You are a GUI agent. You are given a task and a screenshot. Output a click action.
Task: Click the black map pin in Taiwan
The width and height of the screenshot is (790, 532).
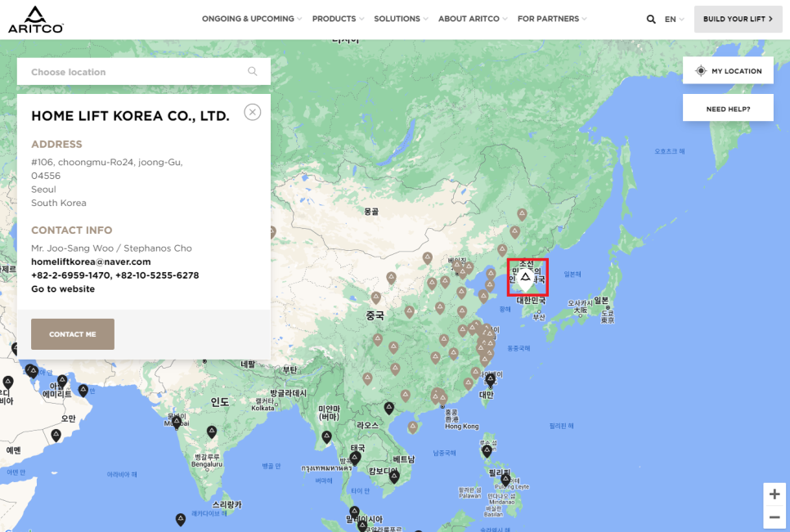pos(490,381)
